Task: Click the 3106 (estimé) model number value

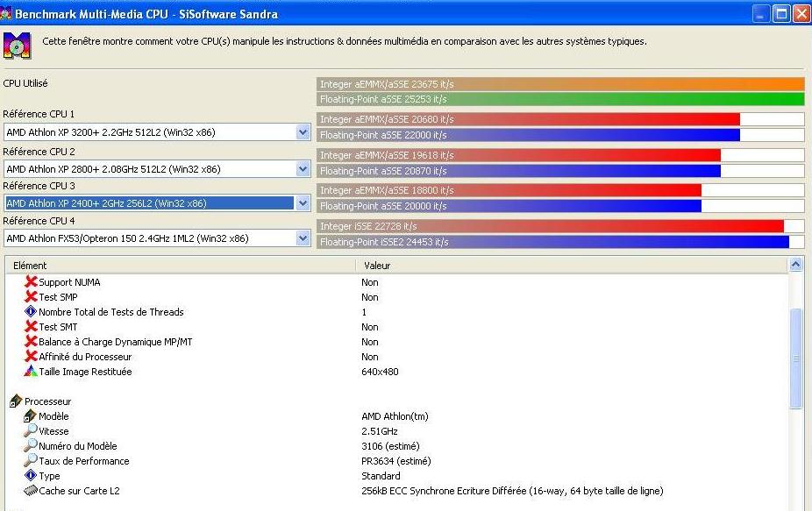Action: pos(390,446)
